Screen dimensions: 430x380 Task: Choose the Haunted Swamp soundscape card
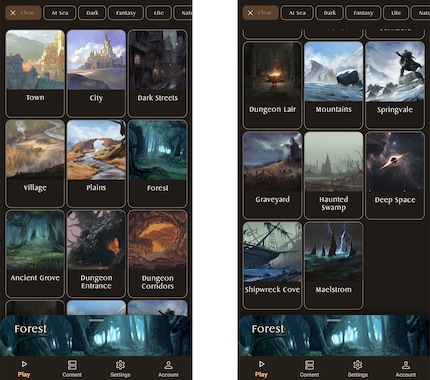point(333,175)
